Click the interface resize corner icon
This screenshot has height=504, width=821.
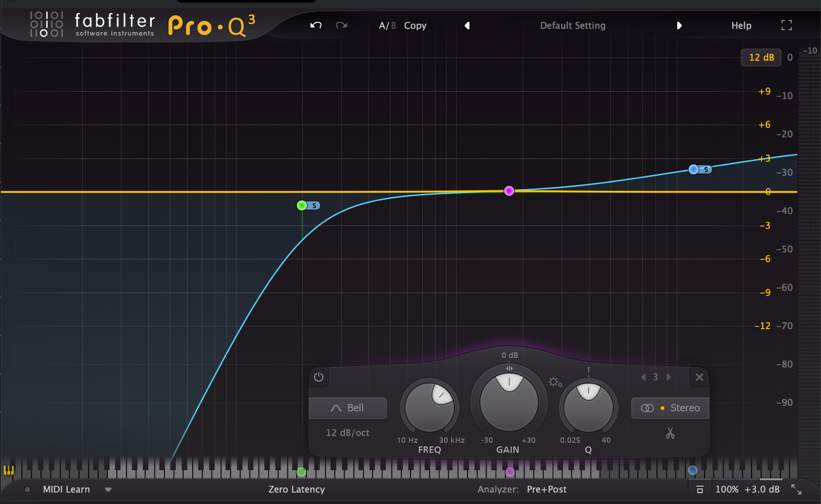pyautogui.click(x=796, y=489)
